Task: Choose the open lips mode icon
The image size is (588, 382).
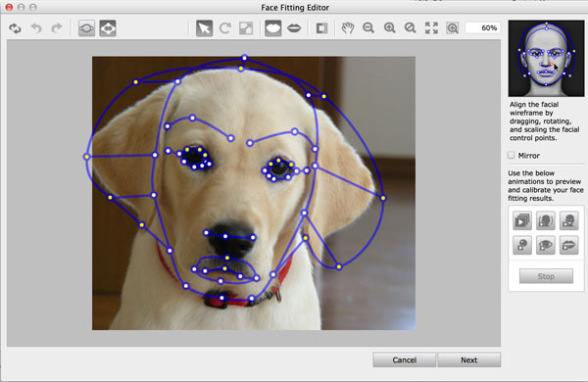Action: point(294,28)
